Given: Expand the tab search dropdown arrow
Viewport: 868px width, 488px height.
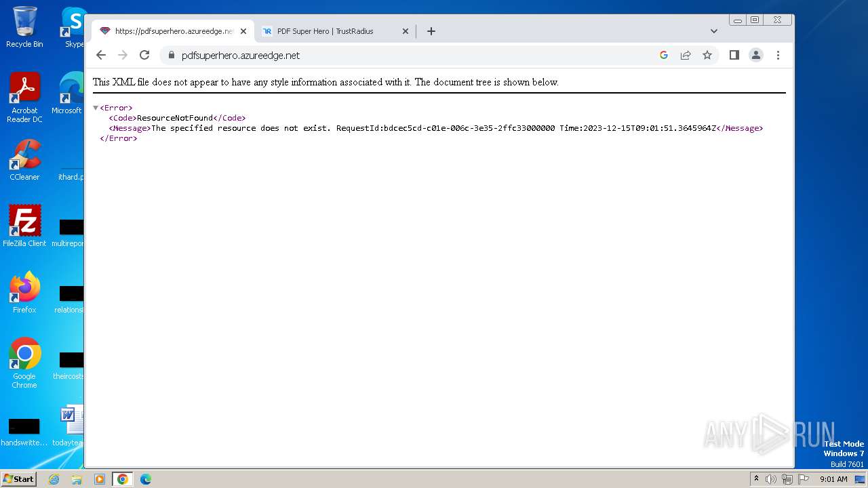Looking at the screenshot, I should 713,31.
